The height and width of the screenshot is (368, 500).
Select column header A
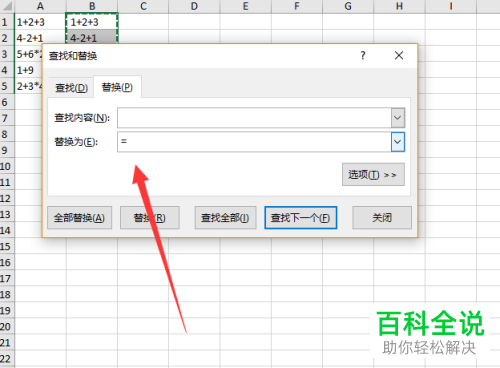[40, 6]
